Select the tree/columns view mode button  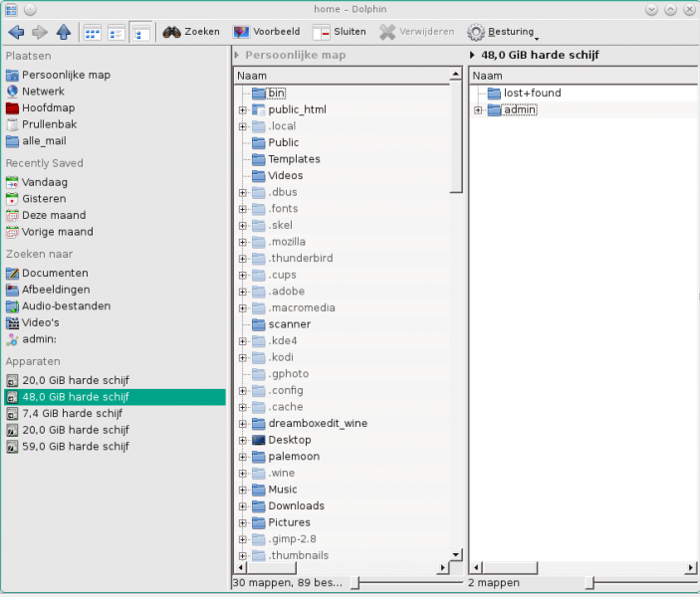(140, 32)
